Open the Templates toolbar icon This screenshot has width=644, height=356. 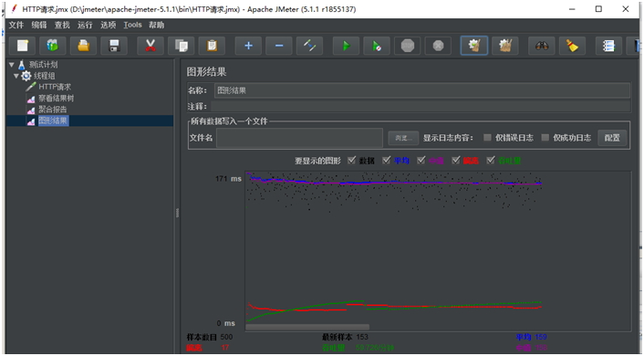point(53,46)
